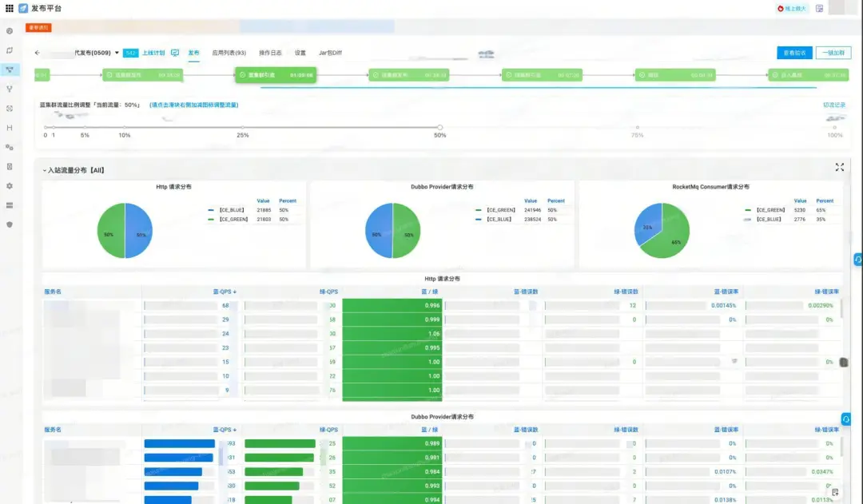Open the 上线计划 link
Viewport: 863px width, 504px height.
153,53
